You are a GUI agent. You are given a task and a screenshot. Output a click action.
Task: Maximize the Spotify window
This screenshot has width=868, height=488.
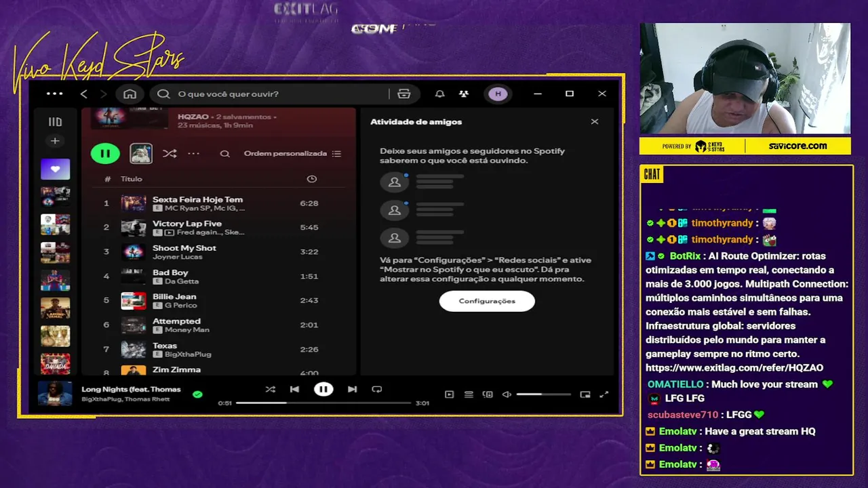(x=570, y=94)
